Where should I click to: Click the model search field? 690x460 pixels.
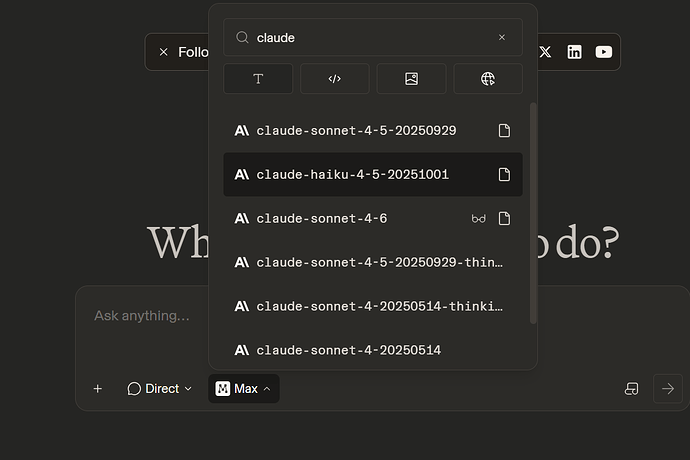373,37
